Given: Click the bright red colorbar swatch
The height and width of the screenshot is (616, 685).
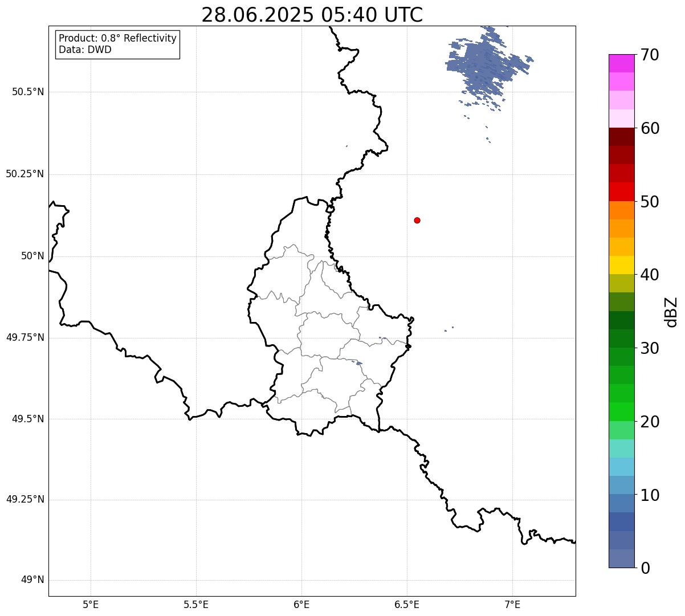Looking at the screenshot, I should pos(621,191).
